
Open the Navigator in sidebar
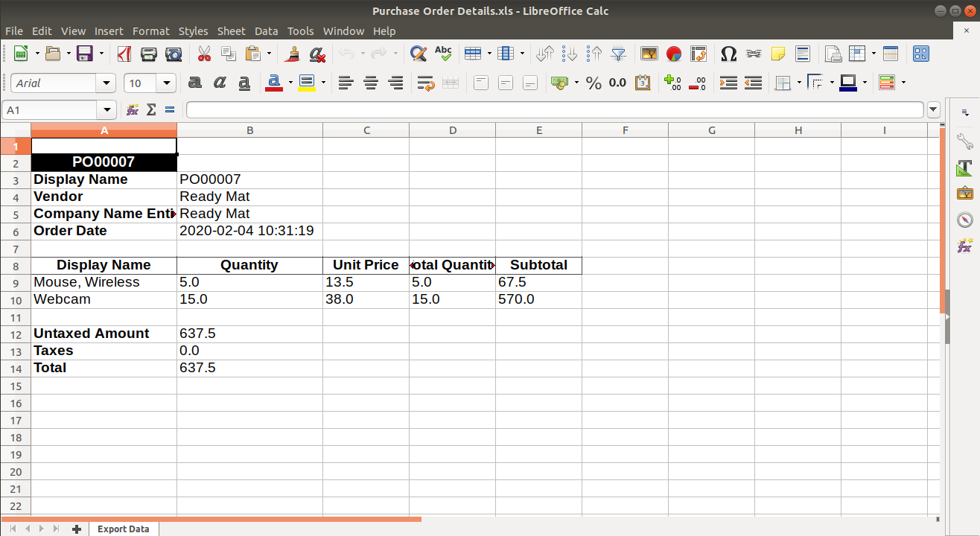click(965, 220)
